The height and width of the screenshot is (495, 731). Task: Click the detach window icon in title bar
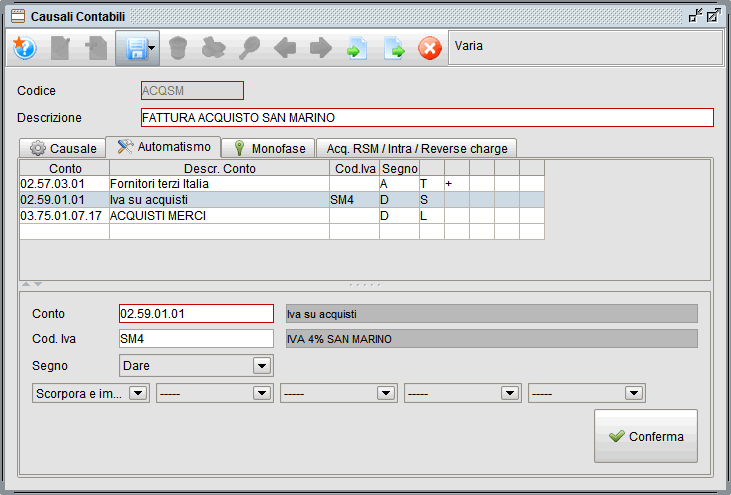[x=696, y=16]
